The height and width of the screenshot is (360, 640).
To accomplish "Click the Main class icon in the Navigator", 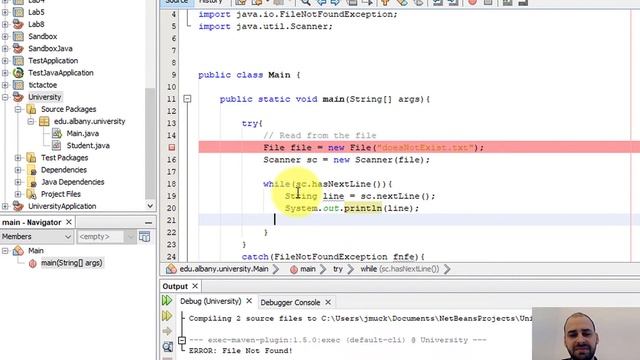I will (18, 251).
